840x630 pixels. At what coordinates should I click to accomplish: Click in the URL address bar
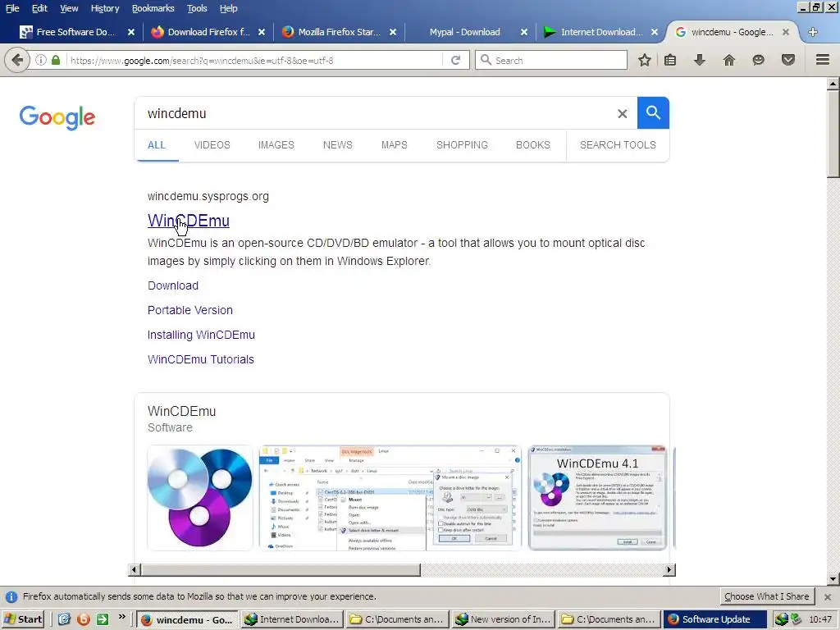coord(254,60)
